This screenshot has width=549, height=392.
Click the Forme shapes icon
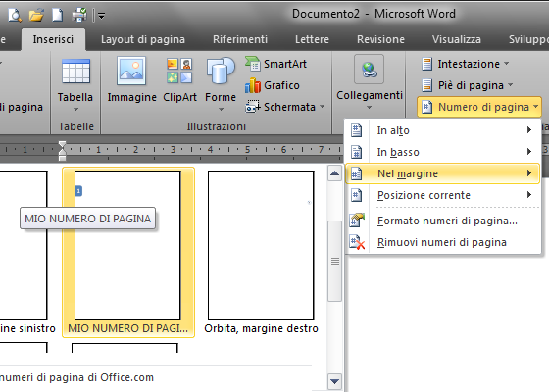coord(221,71)
